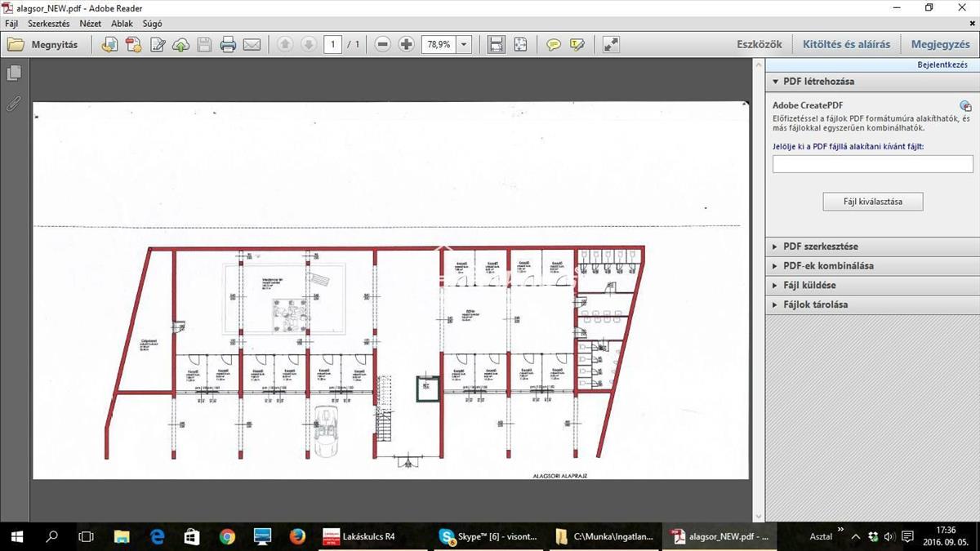This screenshot has width=980, height=551.
Task: Open page thumbnails sidebar panel
Action: coord(14,73)
